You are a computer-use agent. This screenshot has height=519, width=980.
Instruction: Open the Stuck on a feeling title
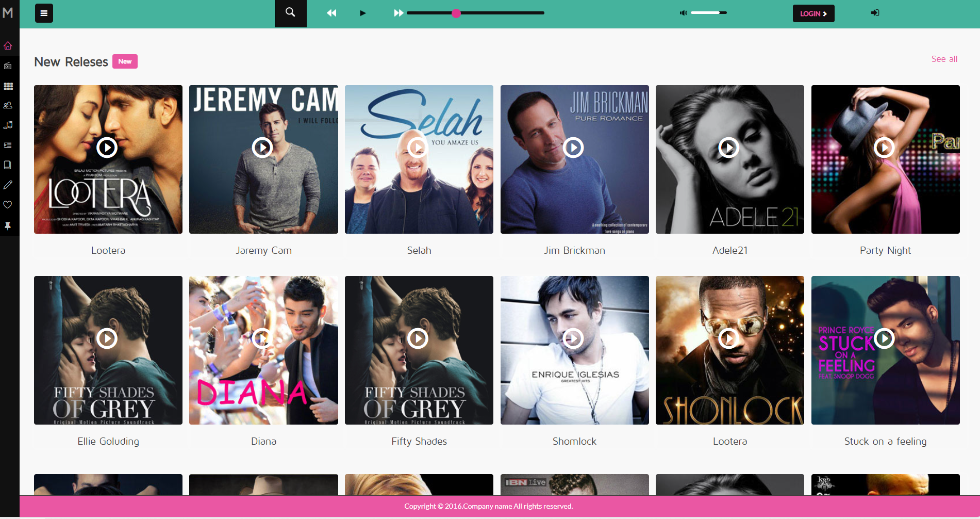(x=885, y=441)
